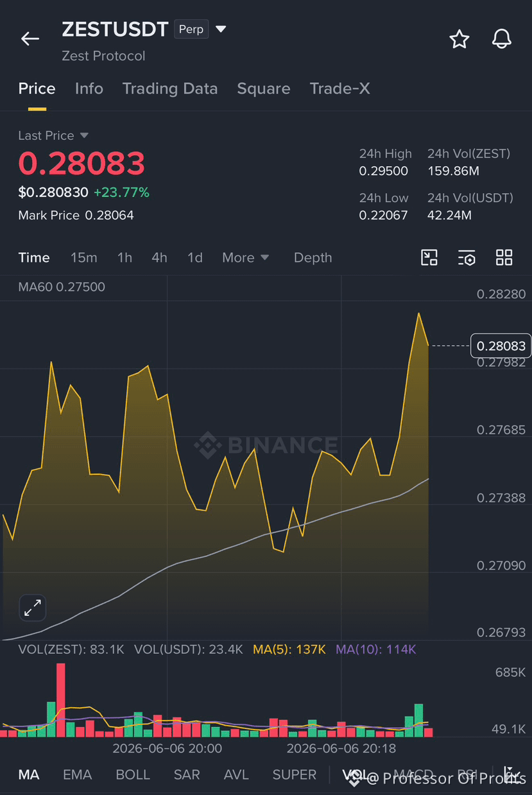Tap the large 0.28083 last price
This screenshot has height=795, width=532.
coord(82,163)
